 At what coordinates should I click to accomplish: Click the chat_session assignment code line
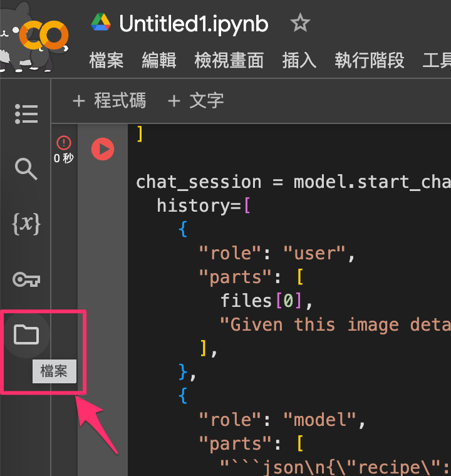click(293, 182)
